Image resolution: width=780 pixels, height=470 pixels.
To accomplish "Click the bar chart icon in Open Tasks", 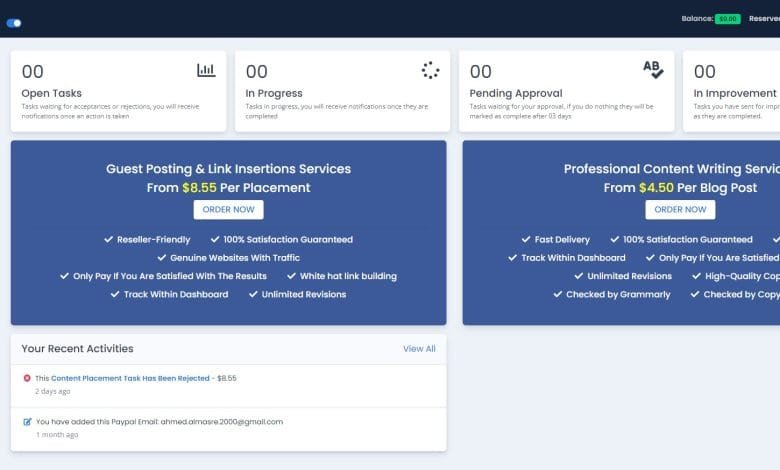I will click(x=206, y=70).
